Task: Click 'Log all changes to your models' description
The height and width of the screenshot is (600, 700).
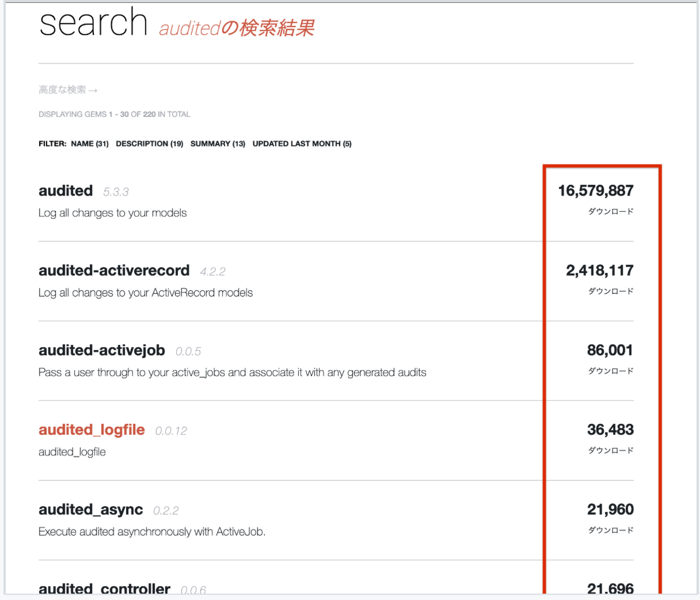Action: pos(113,213)
